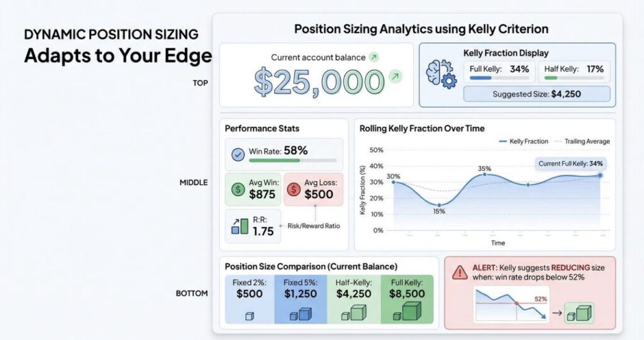Toggle Kelly Fraction legend entry
The height and width of the screenshot is (340, 644).
[524, 141]
